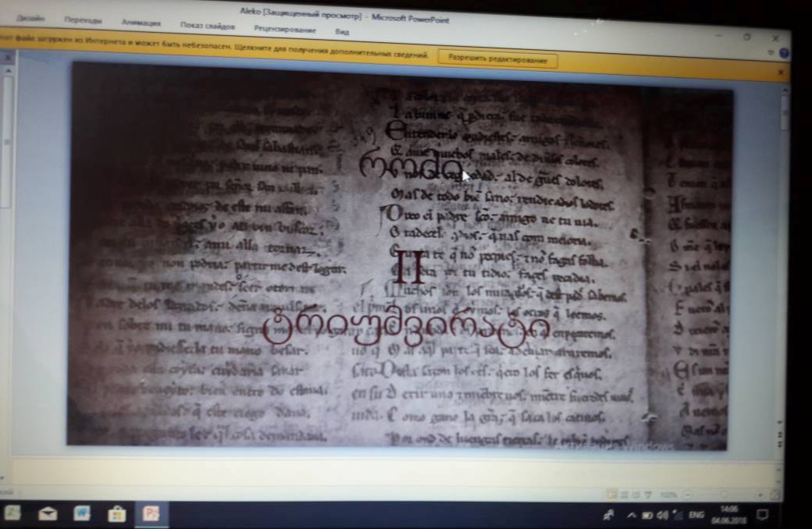Switch to Normal view in the status bar

click(x=611, y=495)
